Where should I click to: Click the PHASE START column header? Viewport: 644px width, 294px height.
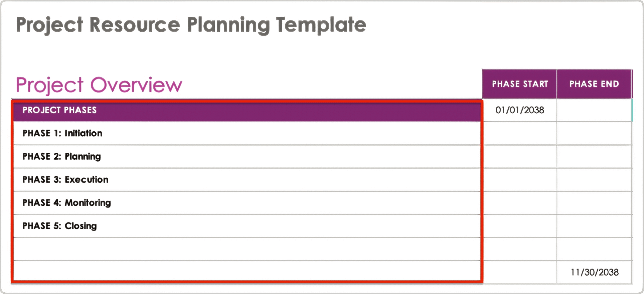point(519,84)
